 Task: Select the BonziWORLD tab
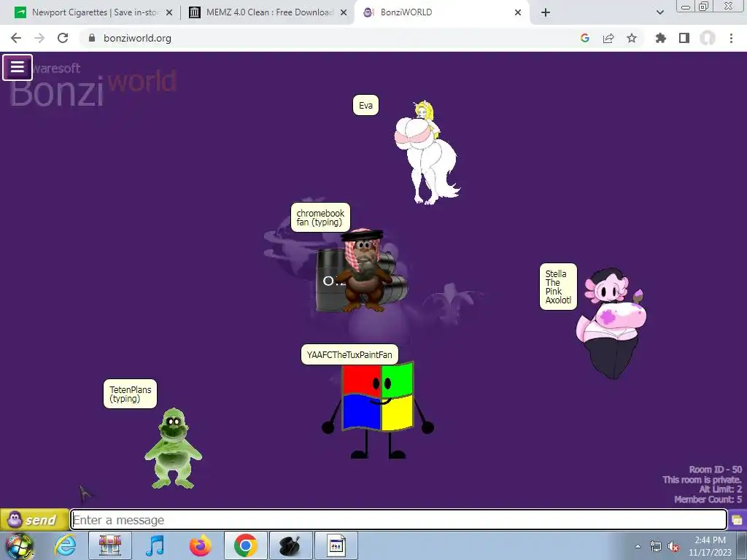click(x=441, y=12)
